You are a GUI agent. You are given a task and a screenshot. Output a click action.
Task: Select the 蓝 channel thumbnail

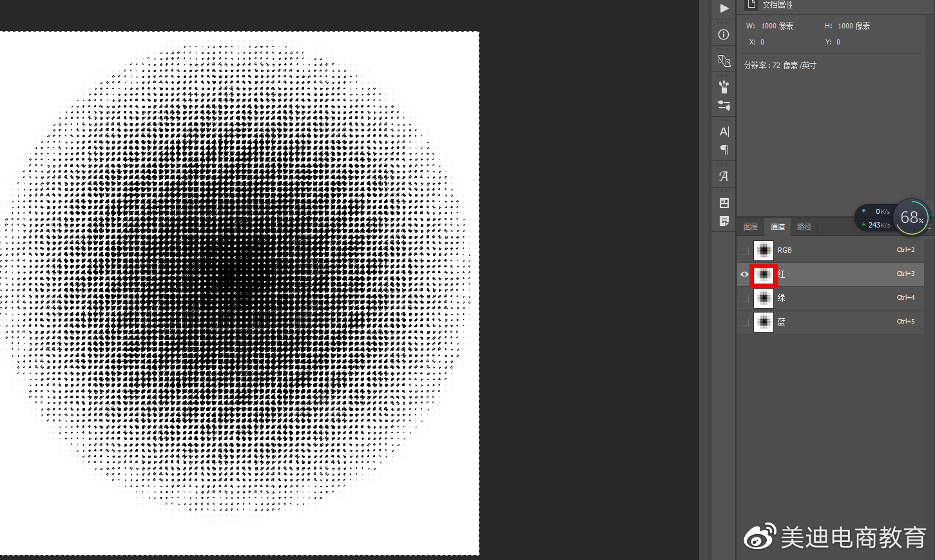(764, 322)
